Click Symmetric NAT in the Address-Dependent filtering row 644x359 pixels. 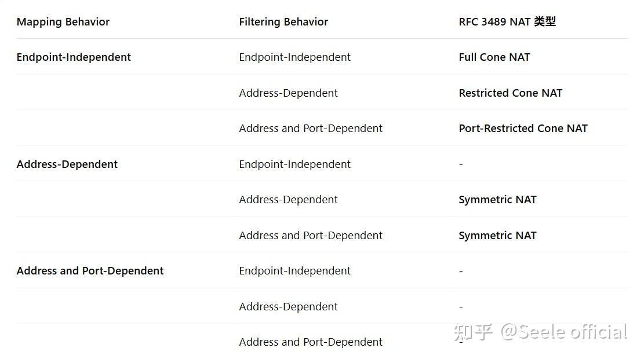497,200
